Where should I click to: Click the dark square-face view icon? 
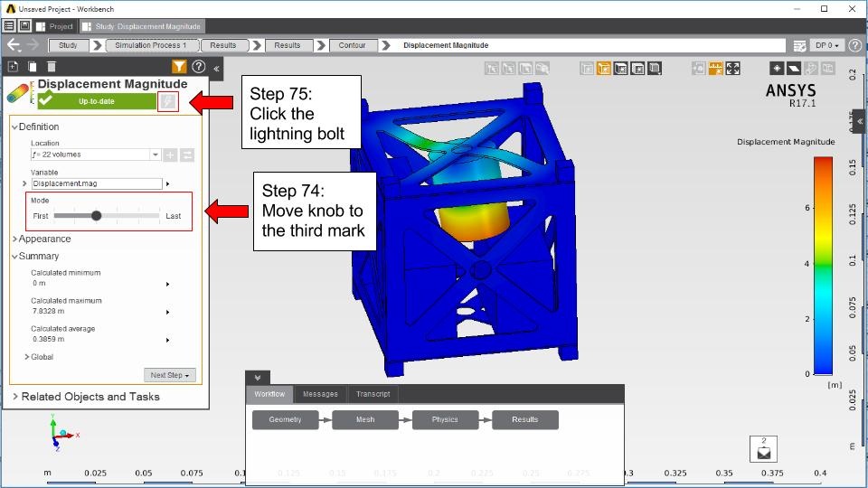637,69
